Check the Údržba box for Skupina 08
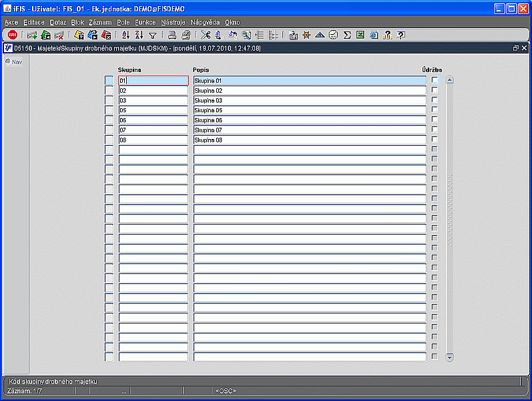 [435, 140]
